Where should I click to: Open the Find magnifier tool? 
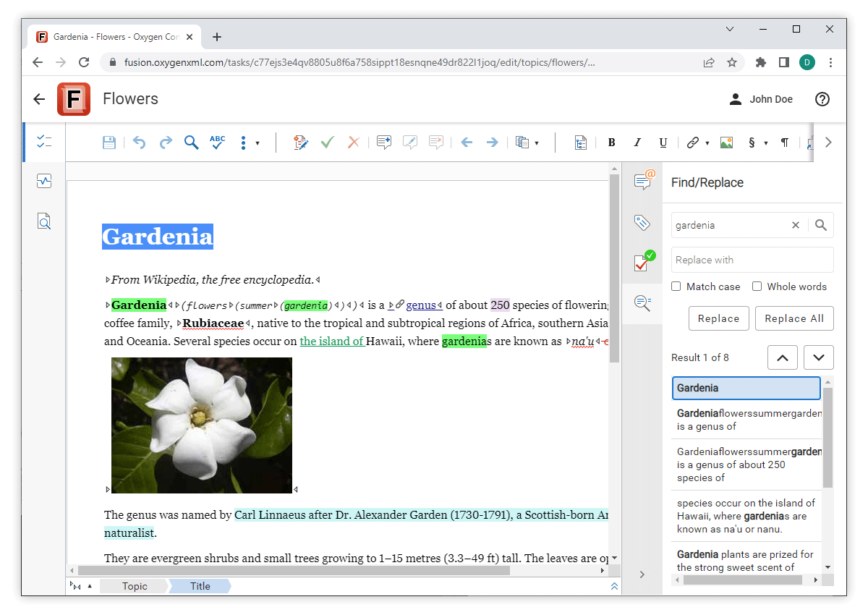tap(191, 143)
